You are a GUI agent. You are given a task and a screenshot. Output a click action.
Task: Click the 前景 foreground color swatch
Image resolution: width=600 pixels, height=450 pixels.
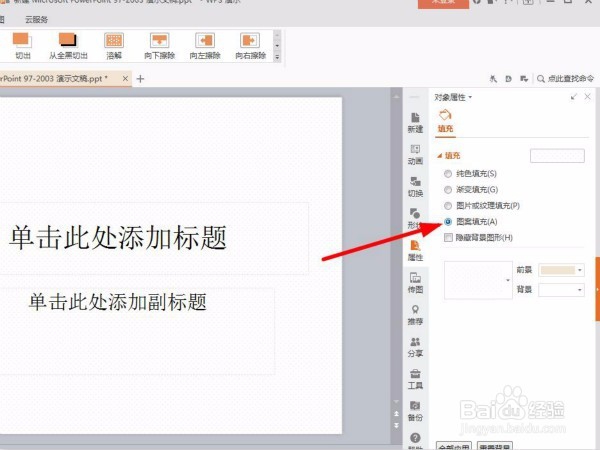tap(557, 270)
